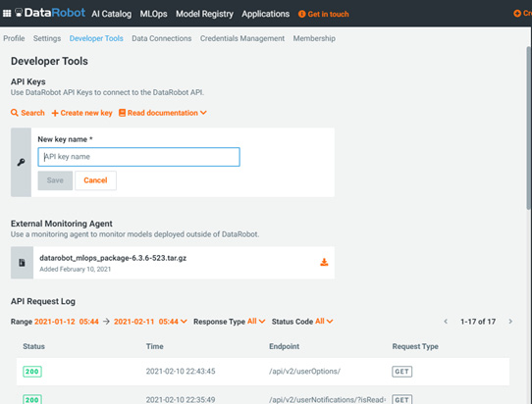The image size is (532, 404).
Task: Switch to the Settings tab
Action: [47, 38]
